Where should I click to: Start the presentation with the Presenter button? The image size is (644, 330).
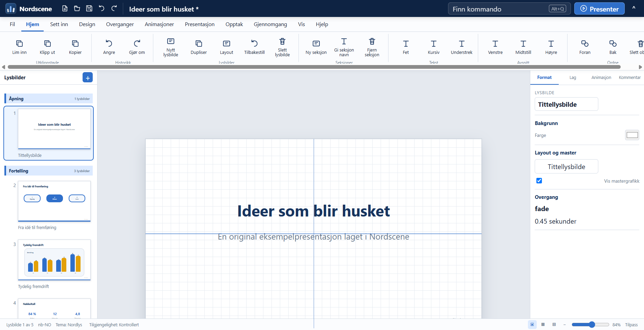pyautogui.click(x=599, y=9)
